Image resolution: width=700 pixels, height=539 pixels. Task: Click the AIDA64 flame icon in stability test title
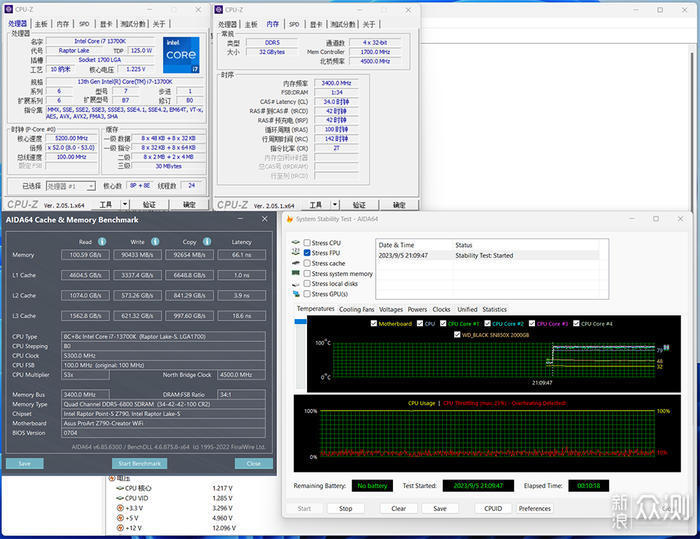[x=290, y=219]
